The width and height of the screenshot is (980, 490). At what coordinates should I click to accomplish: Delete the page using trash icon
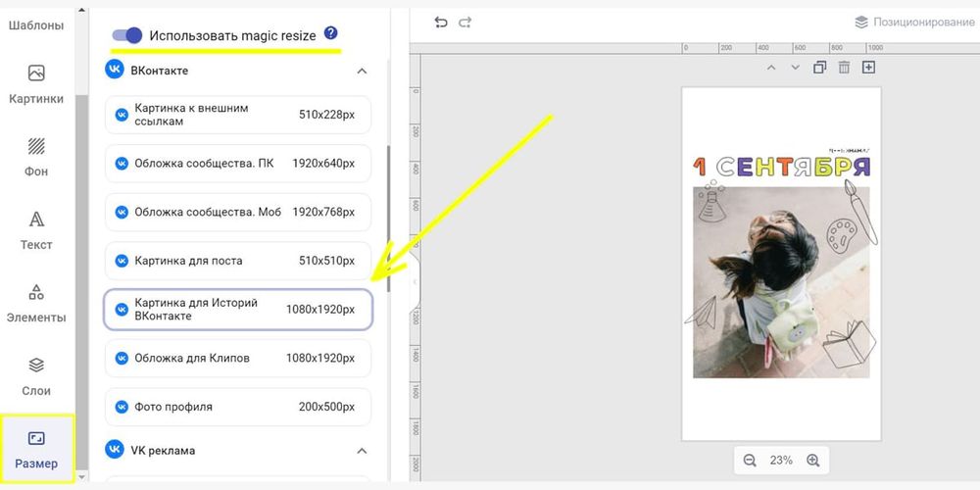coord(844,68)
